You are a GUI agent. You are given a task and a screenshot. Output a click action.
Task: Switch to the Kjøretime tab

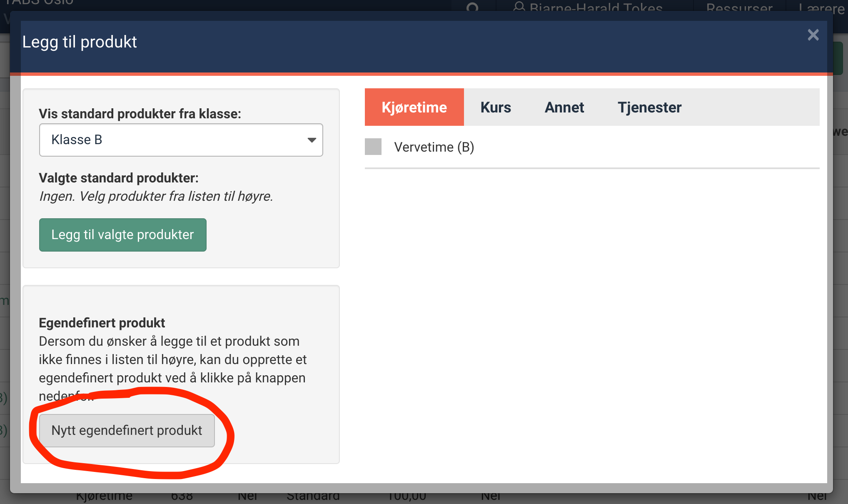[414, 107]
